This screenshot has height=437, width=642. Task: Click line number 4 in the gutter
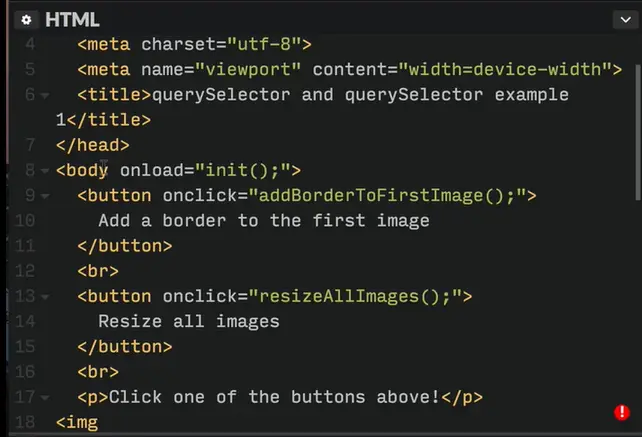tap(30, 44)
